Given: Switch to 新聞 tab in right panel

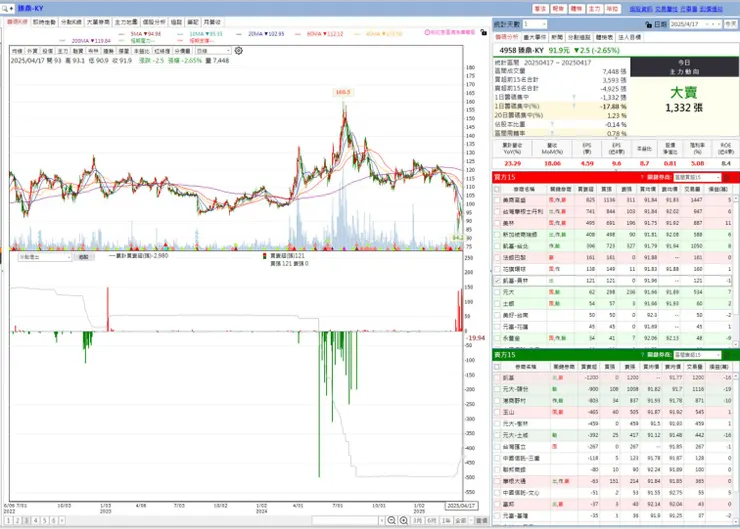Looking at the screenshot, I should [557, 37].
